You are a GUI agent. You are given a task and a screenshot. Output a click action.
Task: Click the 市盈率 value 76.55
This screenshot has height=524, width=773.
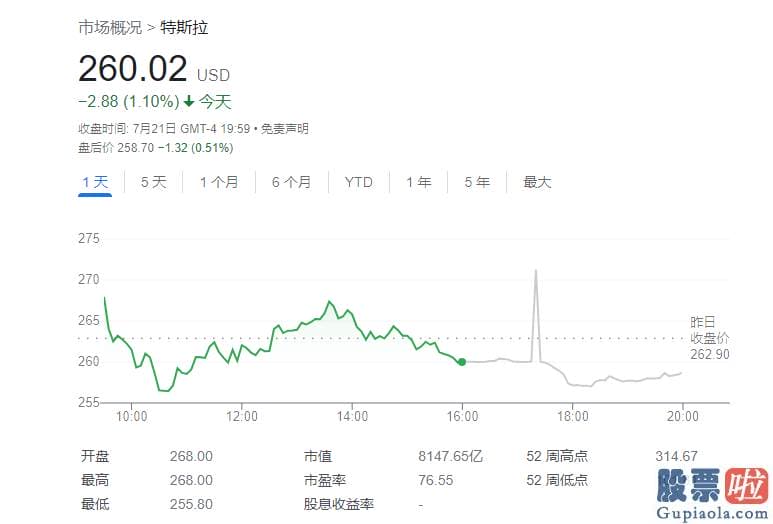(436, 480)
